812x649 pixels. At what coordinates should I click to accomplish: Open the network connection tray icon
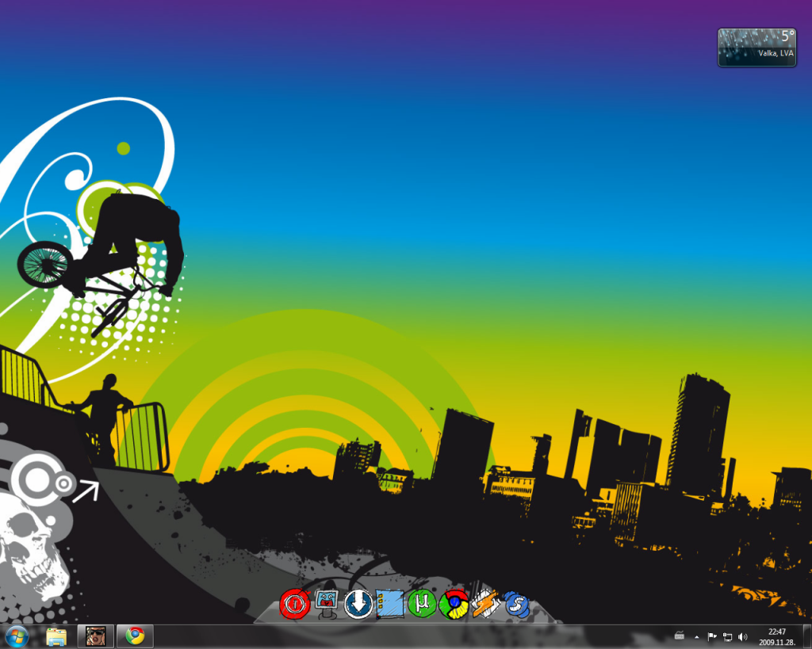click(728, 636)
